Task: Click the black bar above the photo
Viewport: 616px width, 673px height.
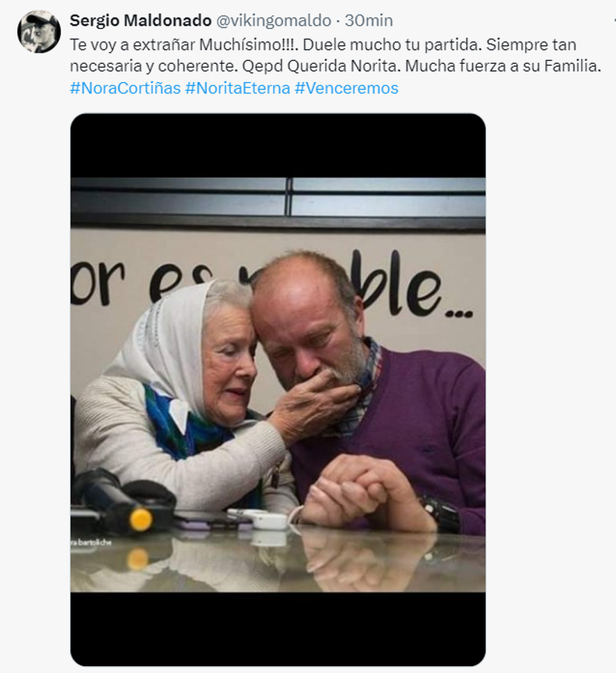Action: coord(278,146)
